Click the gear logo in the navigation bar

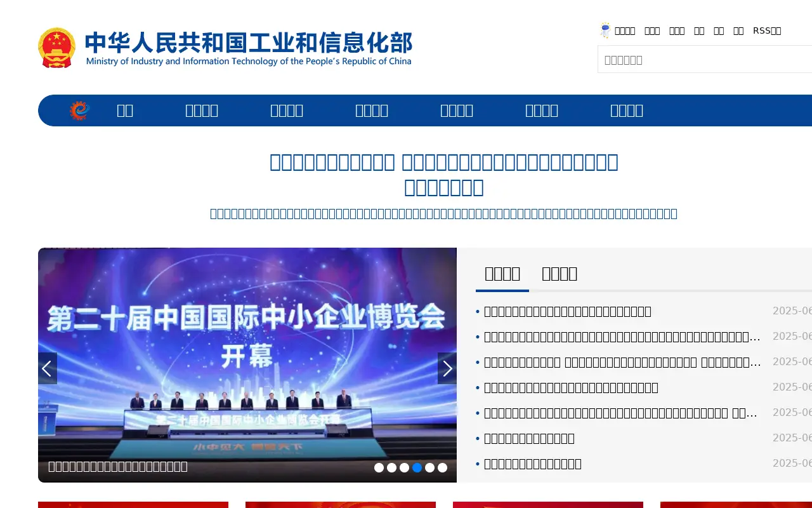tap(80, 110)
